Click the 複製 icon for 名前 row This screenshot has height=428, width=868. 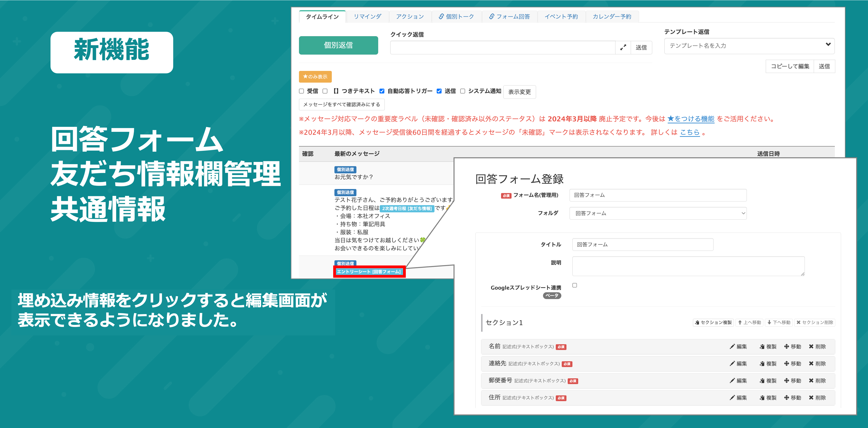tap(762, 347)
